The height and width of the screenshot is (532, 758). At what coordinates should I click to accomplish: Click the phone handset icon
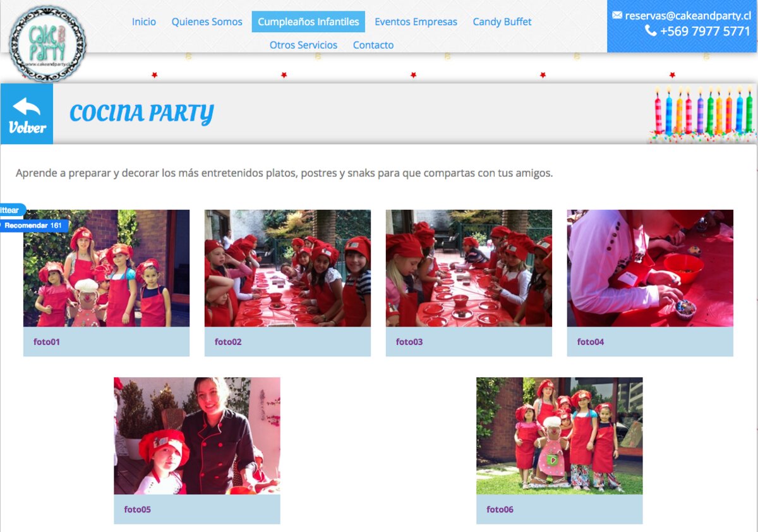click(651, 31)
